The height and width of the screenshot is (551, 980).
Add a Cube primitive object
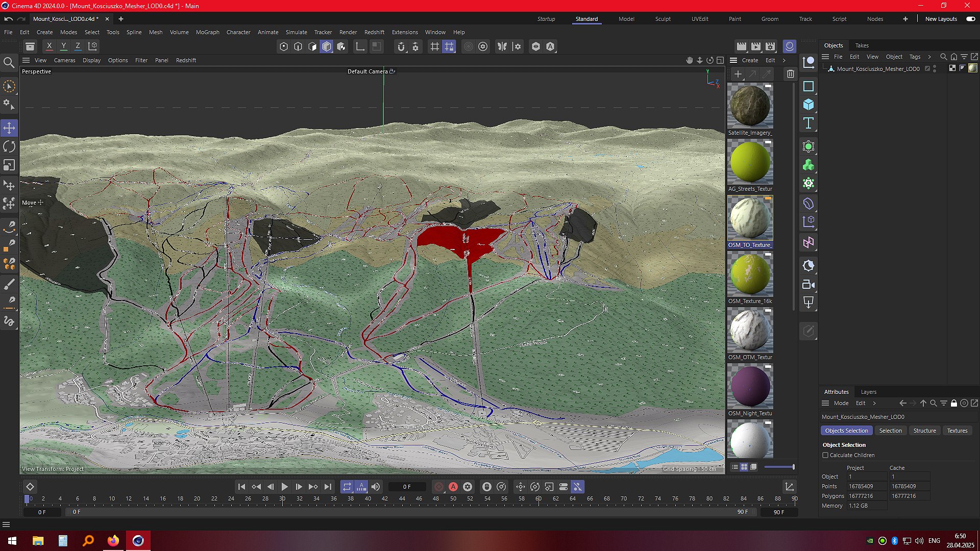tap(808, 105)
